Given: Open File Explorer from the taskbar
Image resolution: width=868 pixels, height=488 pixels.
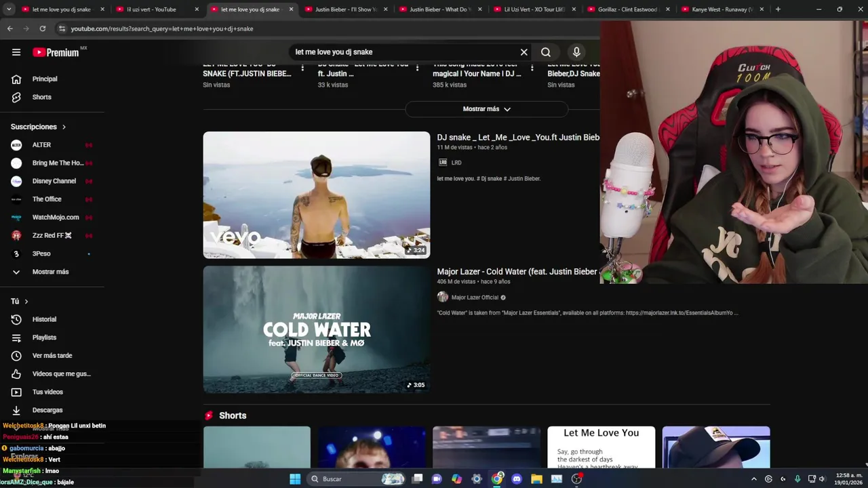Looking at the screenshot, I should (x=536, y=479).
